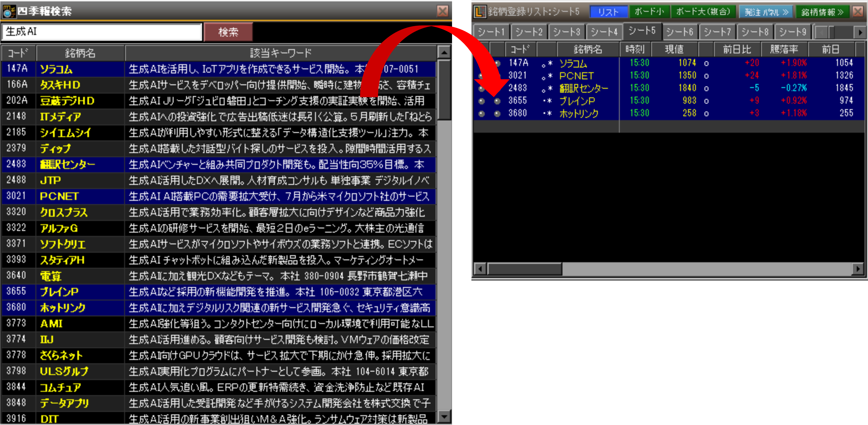868x425 pixels.
Task: Select the 3844 コムチュア search result
Action: click(218, 387)
